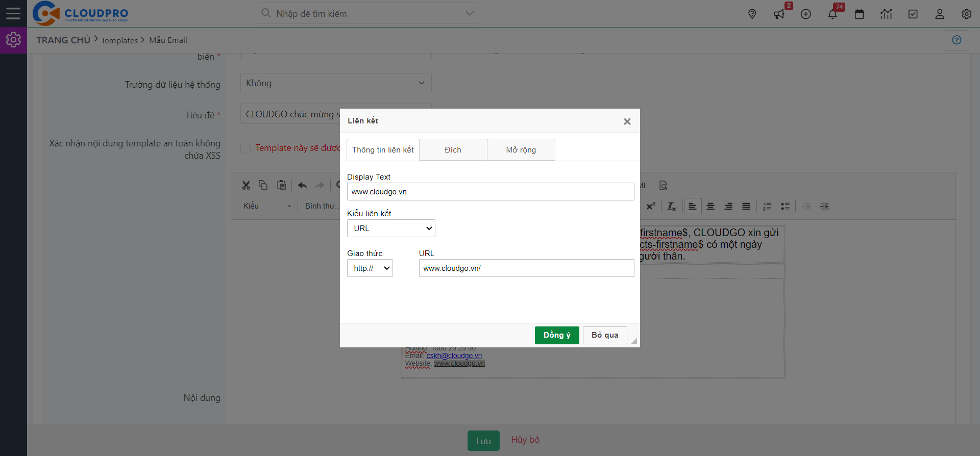Screen dimensions: 980x456
Task: Open Templates breadcrumb link
Action: point(119,40)
